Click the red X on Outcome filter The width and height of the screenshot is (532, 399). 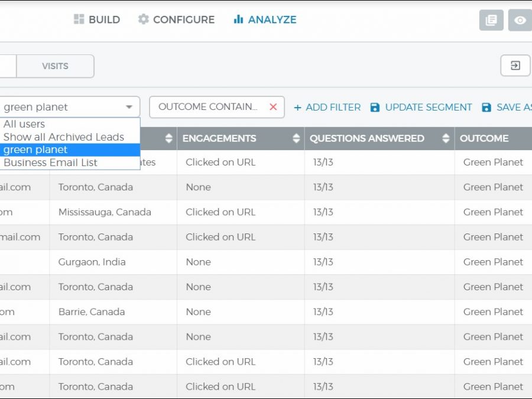tap(273, 107)
